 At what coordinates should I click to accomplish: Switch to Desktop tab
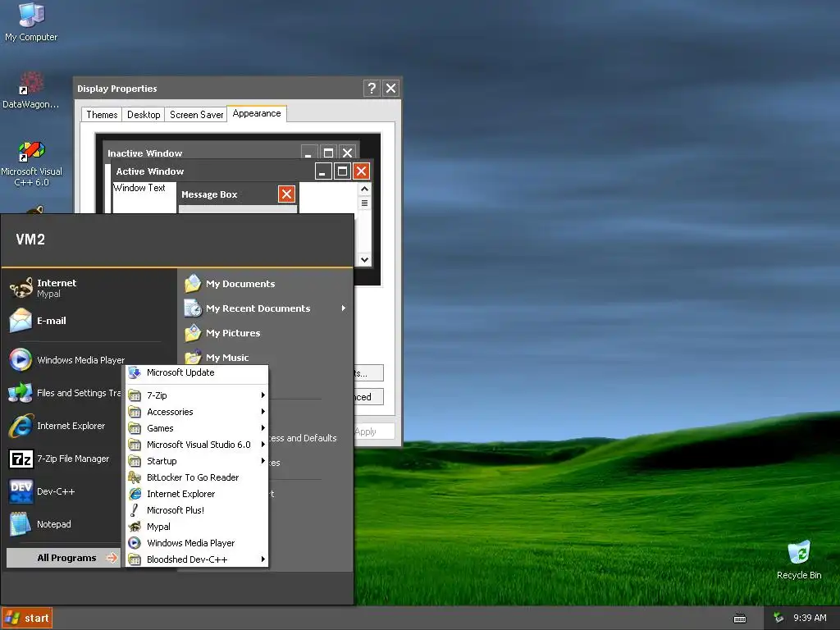pyautogui.click(x=144, y=115)
